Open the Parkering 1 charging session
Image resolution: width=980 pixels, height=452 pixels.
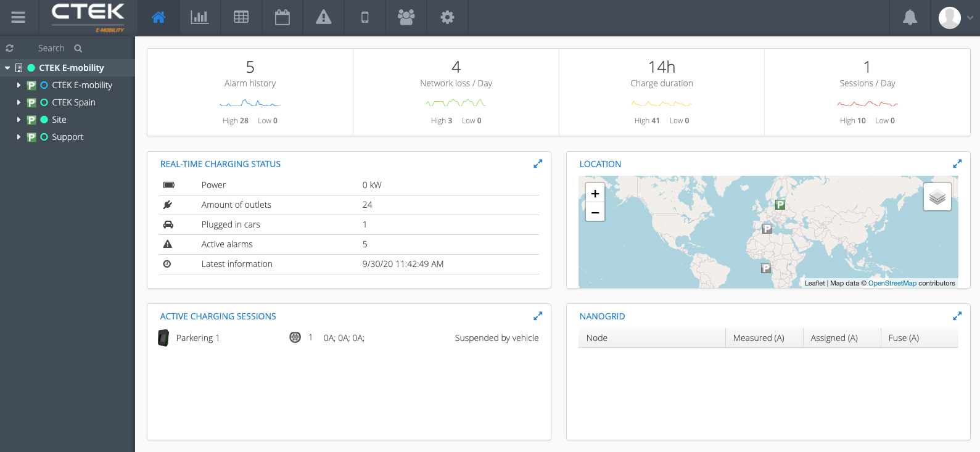tap(349, 338)
